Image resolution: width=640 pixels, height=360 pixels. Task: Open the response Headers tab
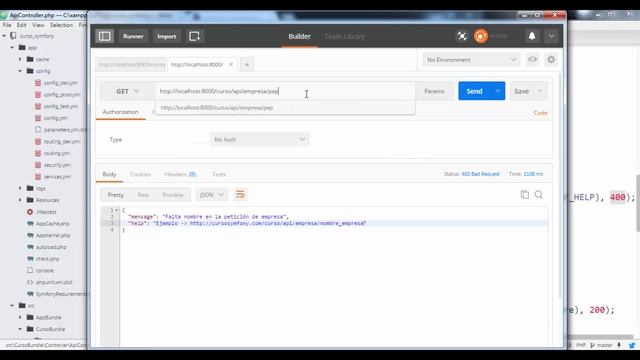180,174
